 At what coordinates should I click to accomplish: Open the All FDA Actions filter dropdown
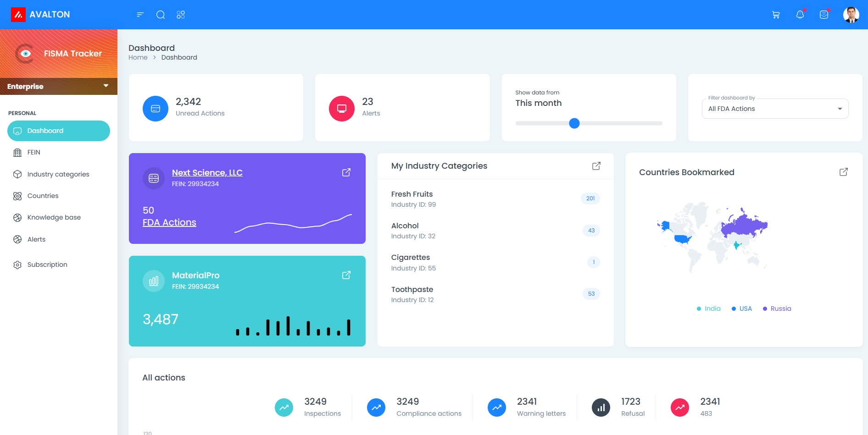click(x=775, y=109)
